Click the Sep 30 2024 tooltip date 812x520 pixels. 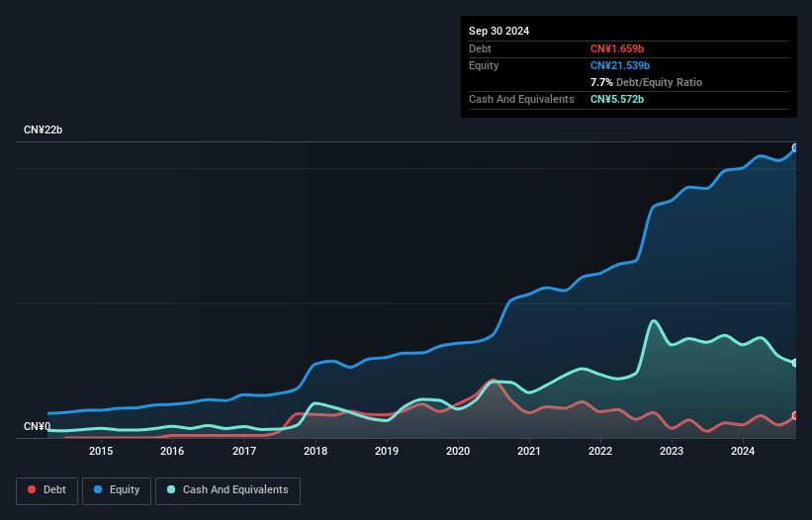[x=498, y=31]
